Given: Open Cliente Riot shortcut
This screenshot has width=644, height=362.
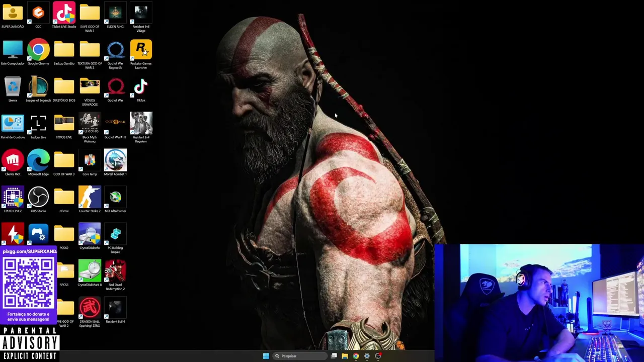Looking at the screenshot, I should pyautogui.click(x=13, y=163).
